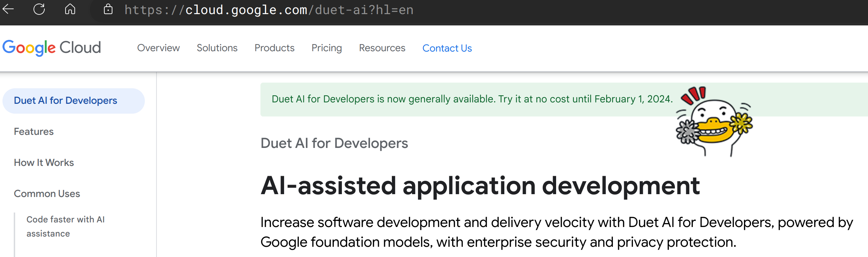Open the Overview menu
The image size is (868, 257).
click(158, 48)
